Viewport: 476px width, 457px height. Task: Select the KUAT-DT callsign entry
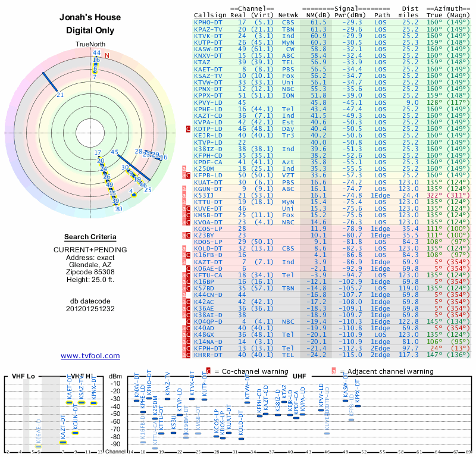click(x=208, y=182)
